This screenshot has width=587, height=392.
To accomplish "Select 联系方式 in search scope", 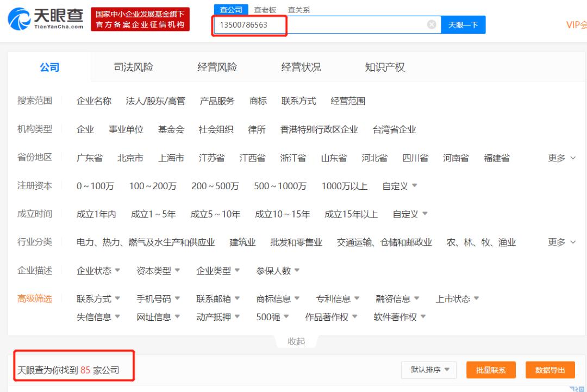I will click(298, 101).
